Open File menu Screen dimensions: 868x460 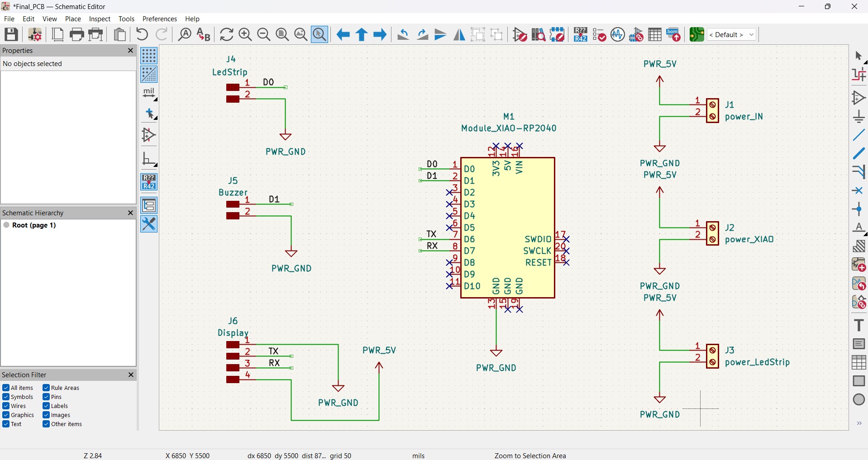[x=9, y=19]
